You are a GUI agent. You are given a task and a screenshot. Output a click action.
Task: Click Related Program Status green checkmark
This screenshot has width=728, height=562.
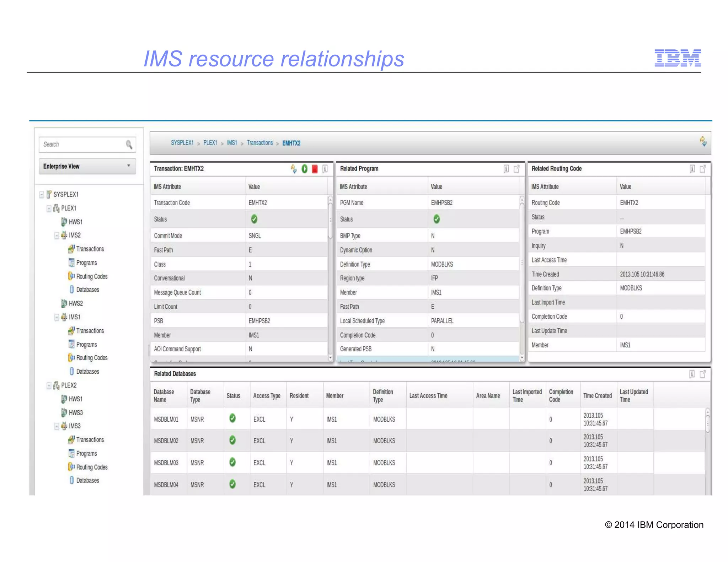[x=437, y=219]
